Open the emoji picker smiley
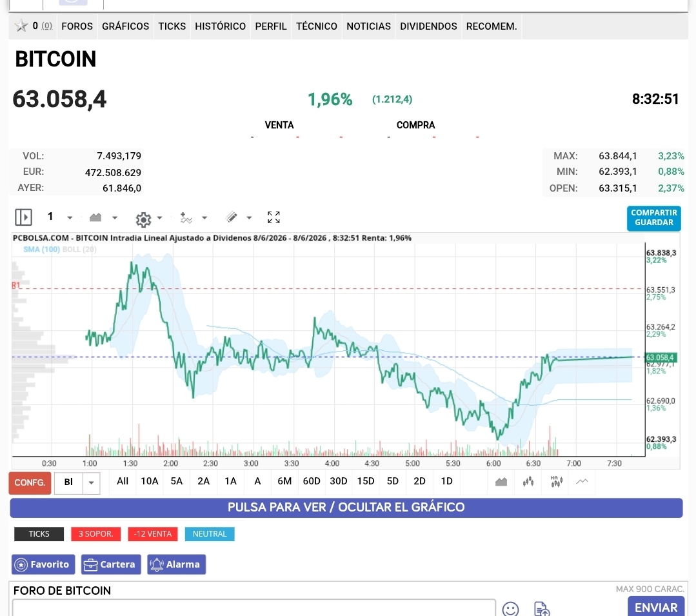 [x=510, y=608]
